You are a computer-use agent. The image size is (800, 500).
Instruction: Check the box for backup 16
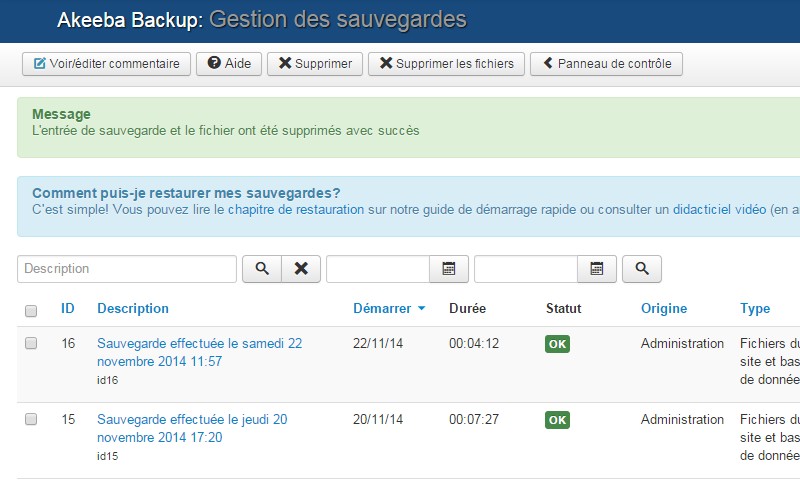31,343
